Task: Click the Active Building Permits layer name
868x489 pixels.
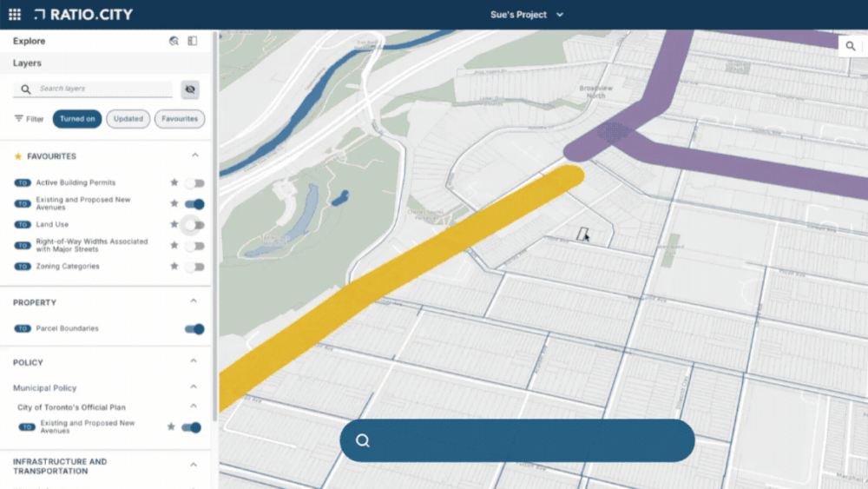Action: (x=76, y=182)
